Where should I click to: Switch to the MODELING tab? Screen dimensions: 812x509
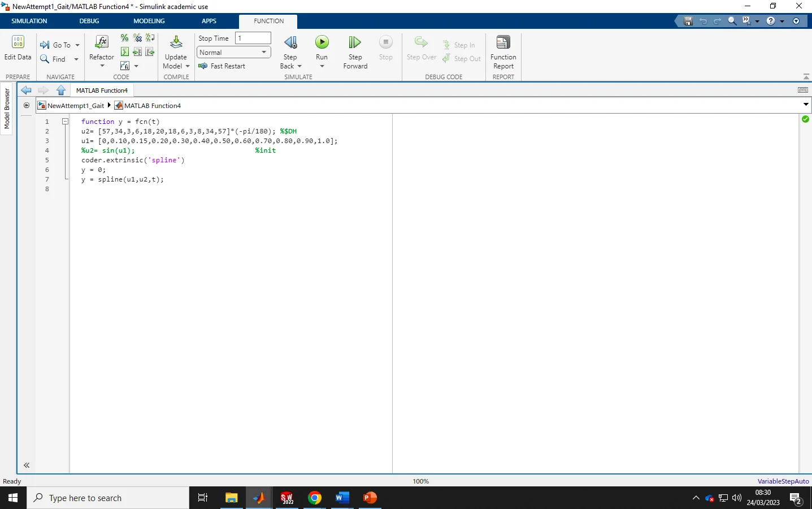pyautogui.click(x=149, y=21)
